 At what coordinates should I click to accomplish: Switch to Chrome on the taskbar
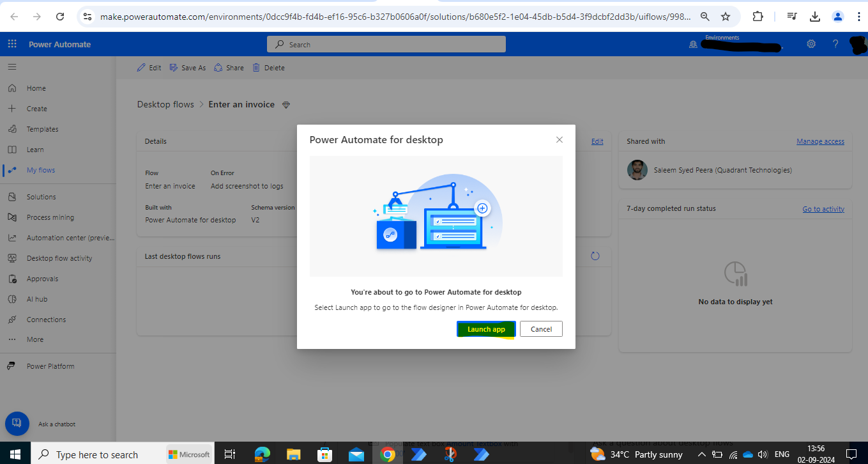pos(387,454)
